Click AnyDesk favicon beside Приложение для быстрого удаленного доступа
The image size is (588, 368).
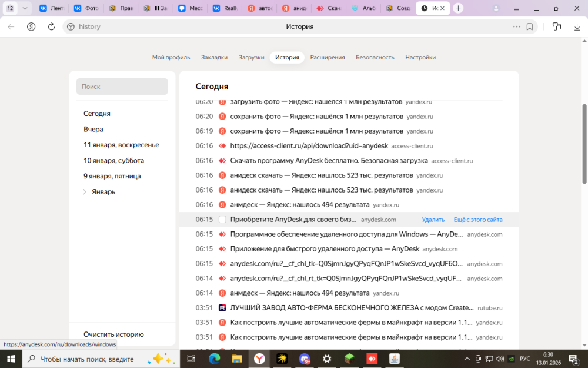tap(222, 248)
